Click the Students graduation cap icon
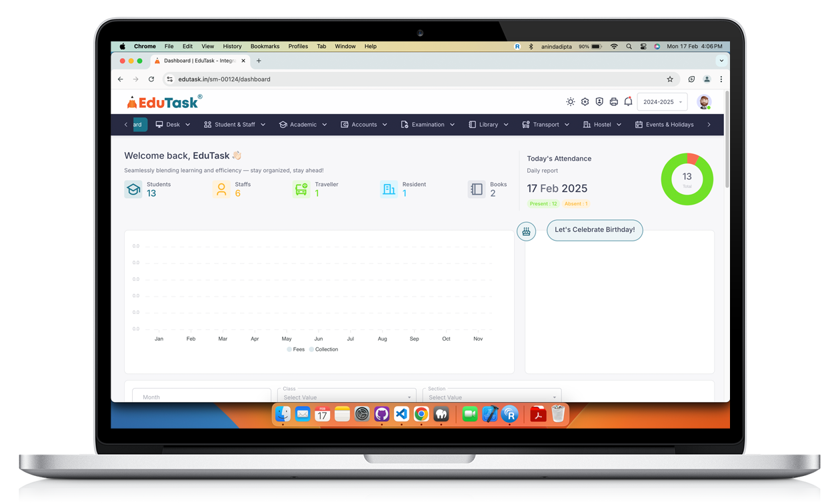Screen dimensions: 840x504 point(133,189)
